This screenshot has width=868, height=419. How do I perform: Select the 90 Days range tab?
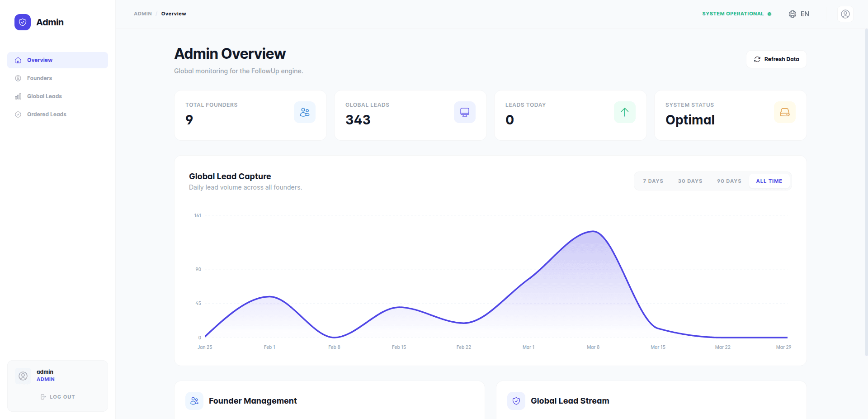[x=729, y=181]
